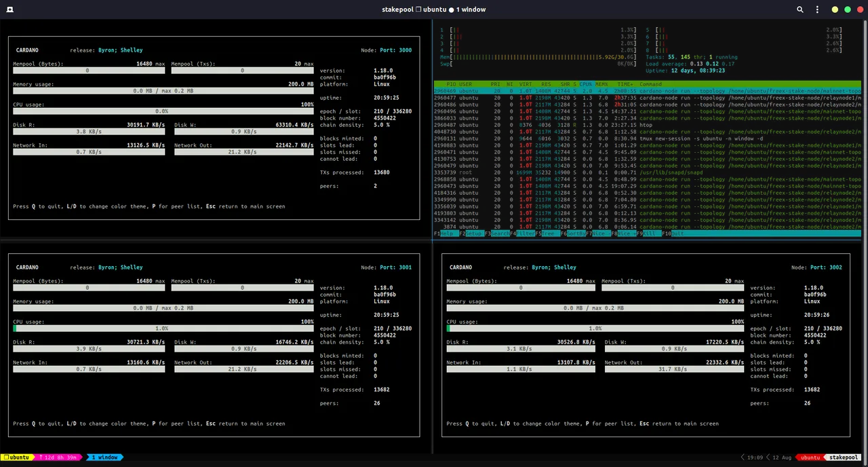Click Port: 3000 node label
868x467 pixels.
(396, 50)
